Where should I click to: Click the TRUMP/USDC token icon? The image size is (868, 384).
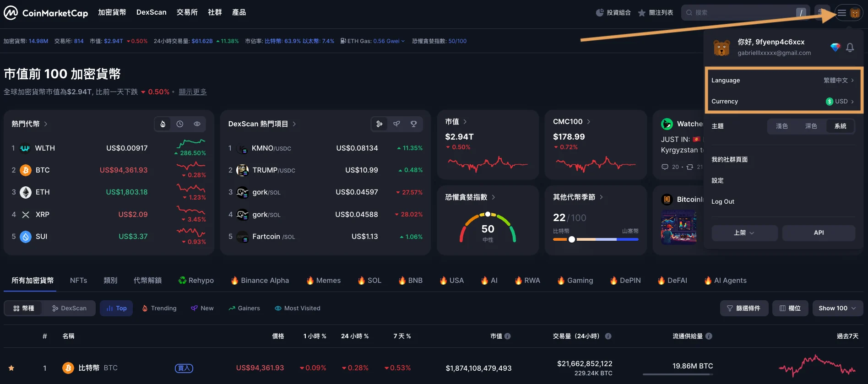point(242,170)
